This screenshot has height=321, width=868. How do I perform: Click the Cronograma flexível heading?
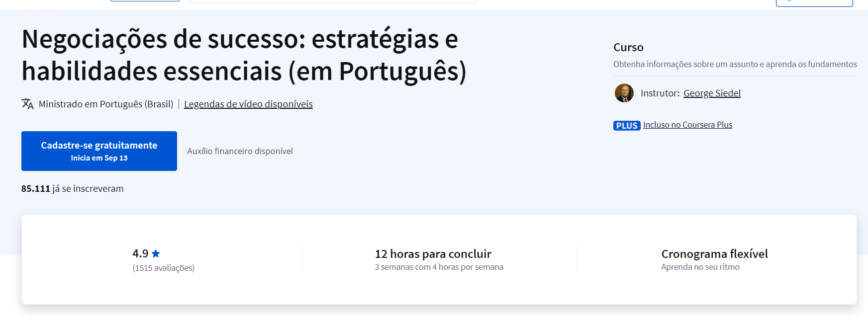click(714, 254)
